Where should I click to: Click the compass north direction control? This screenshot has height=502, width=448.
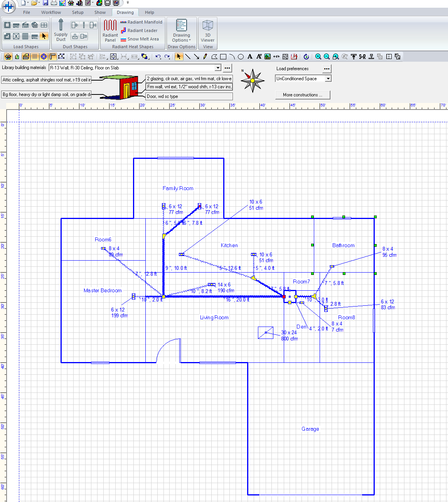(x=252, y=81)
